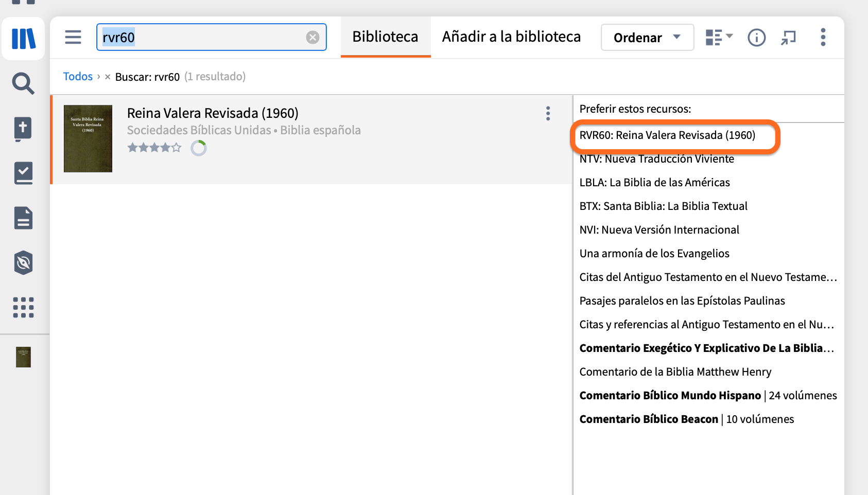Click the download progress circle
Viewport: 868px width, 495px height.
pos(199,148)
